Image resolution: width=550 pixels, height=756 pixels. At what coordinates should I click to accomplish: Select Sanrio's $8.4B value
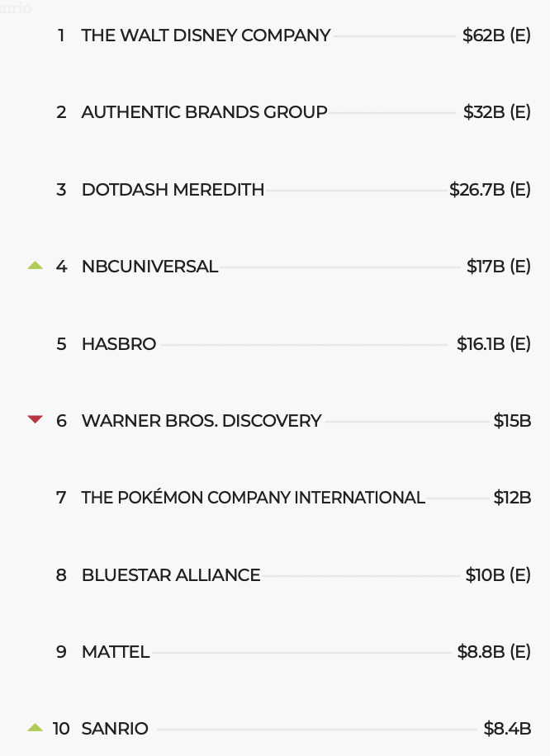507,729
